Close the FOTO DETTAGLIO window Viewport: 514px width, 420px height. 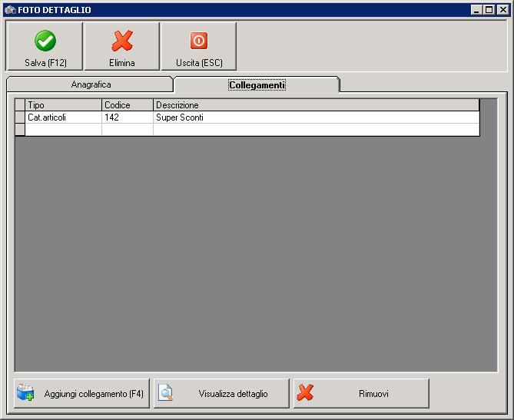(502, 10)
